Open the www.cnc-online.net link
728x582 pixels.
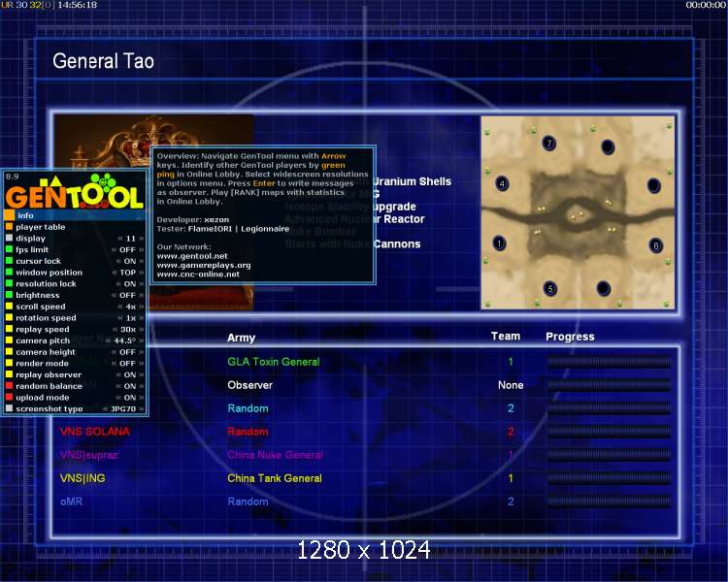click(198, 274)
